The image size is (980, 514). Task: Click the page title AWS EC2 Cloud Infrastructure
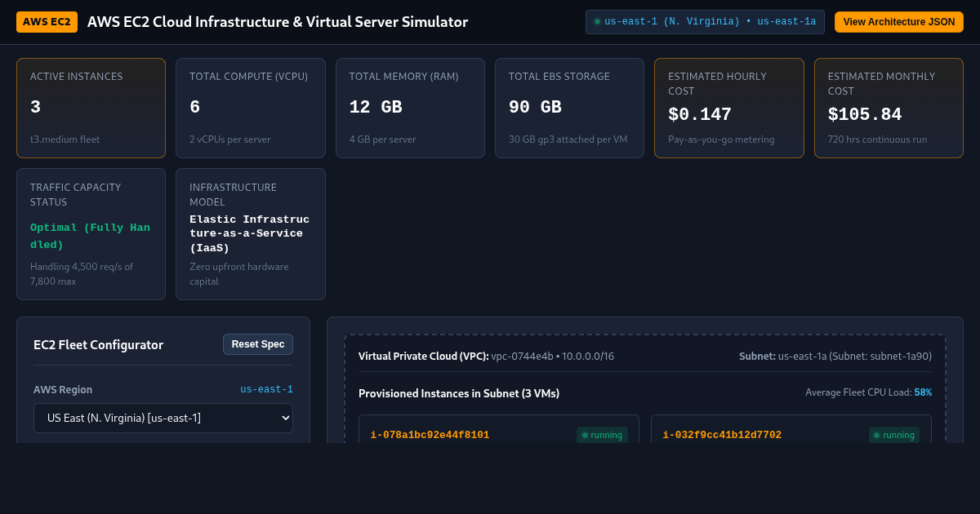[x=278, y=22]
